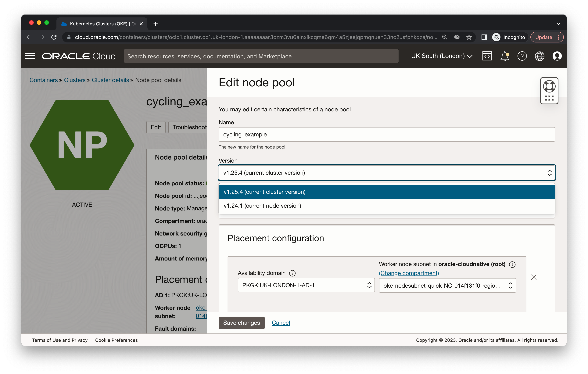Open the globe language selector
The image size is (588, 374).
(x=540, y=56)
